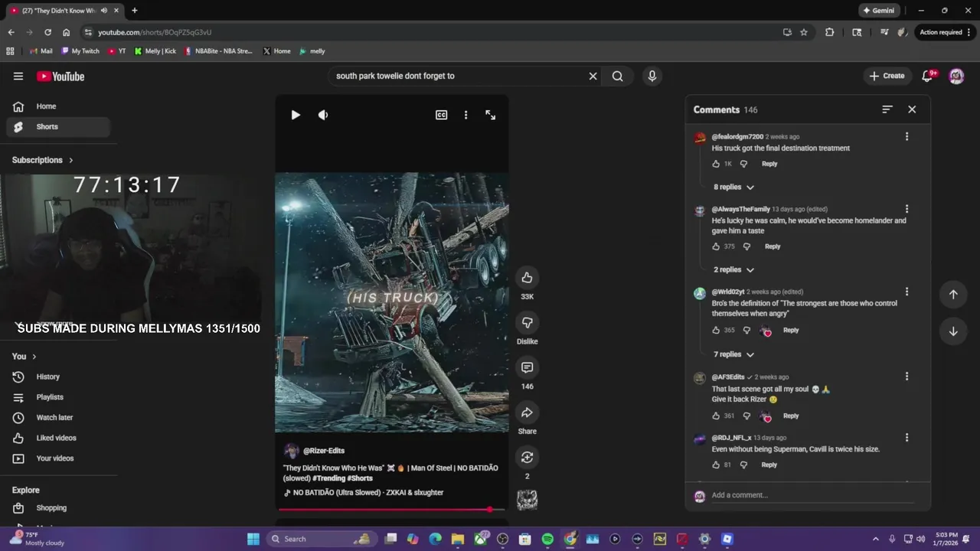980x551 pixels.
Task: Expand the You section
Action: click(x=24, y=357)
